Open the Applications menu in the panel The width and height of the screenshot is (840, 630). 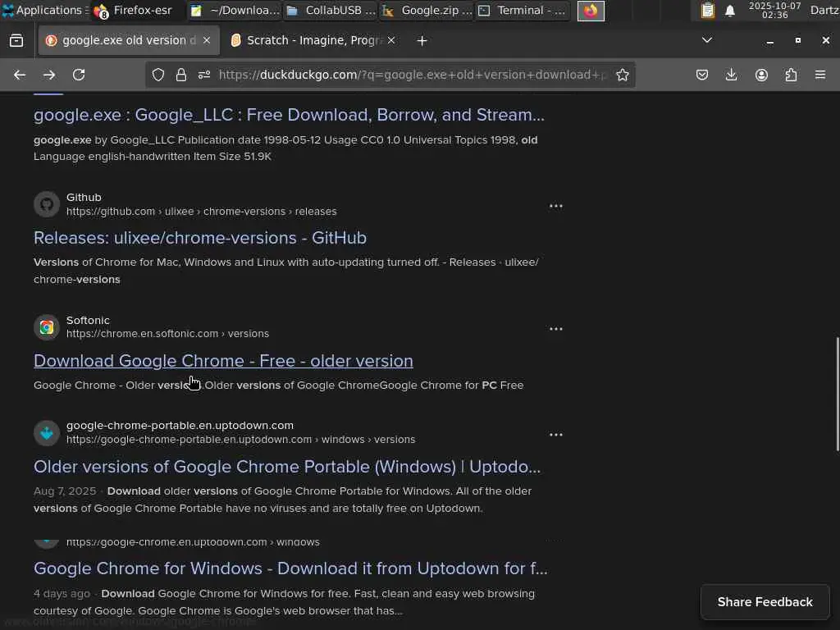(44, 10)
